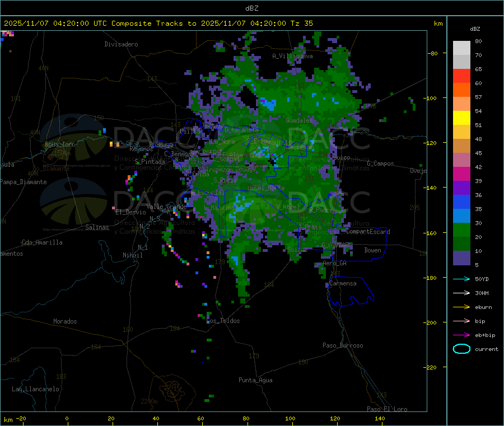
Task: Click the dBZ title at top
Action: click(251, 8)
